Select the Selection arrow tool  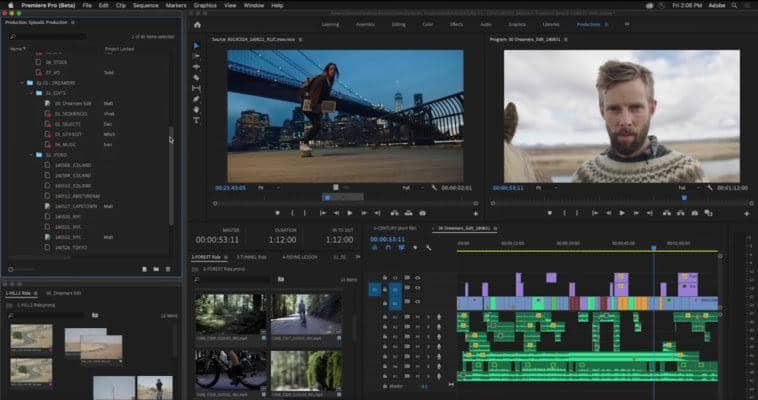pos(196,45)
